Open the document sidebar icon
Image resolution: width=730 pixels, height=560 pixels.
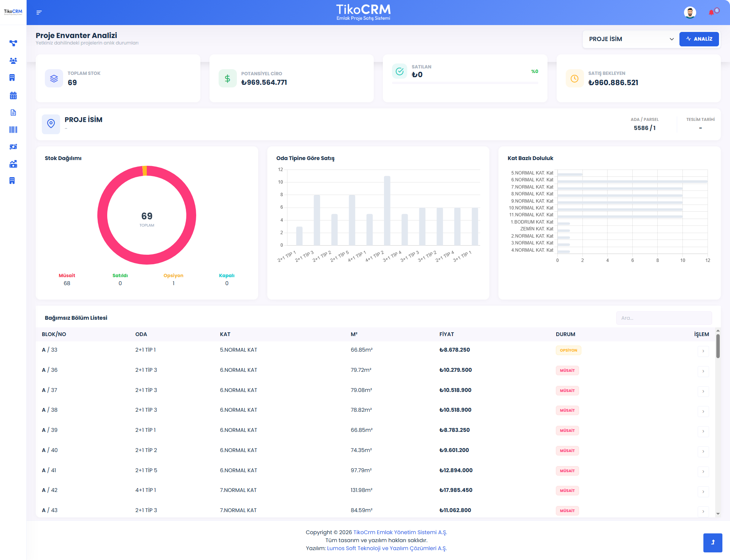pos(13,113)
